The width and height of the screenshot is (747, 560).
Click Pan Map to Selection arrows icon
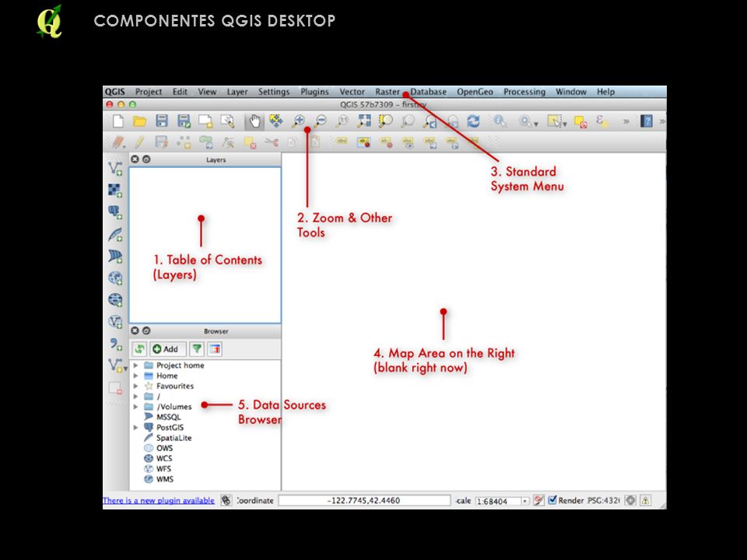tap(275, 121)
